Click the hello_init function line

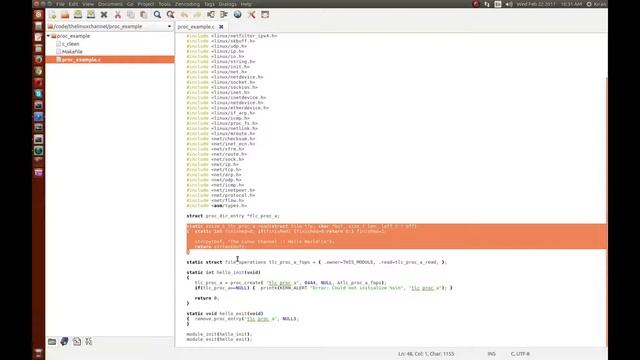click(223, 272)
